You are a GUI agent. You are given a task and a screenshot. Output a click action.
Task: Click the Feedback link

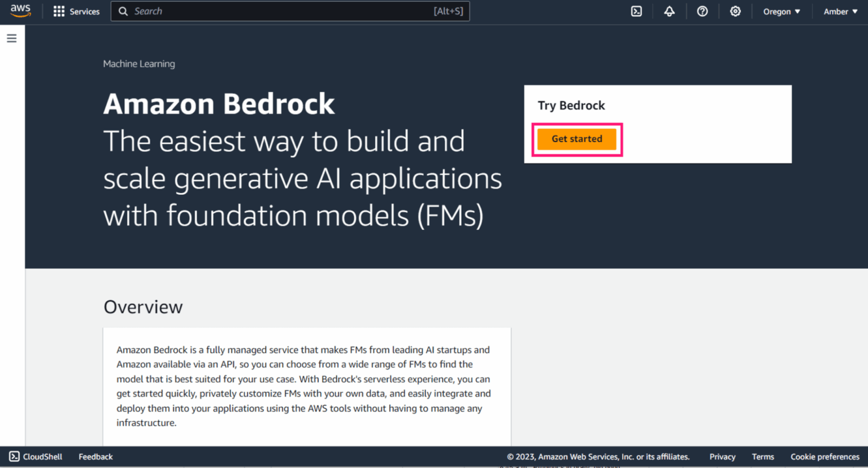click(x=95, y=457)
